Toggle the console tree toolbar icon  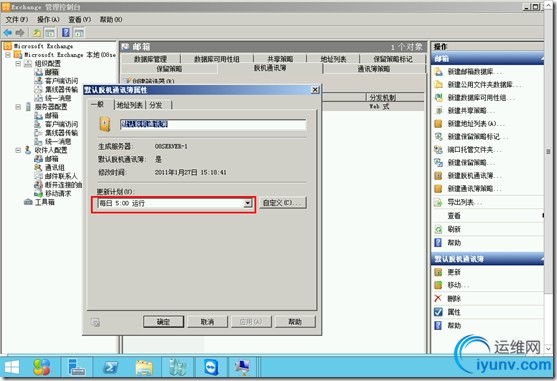(x=50, y=33)
